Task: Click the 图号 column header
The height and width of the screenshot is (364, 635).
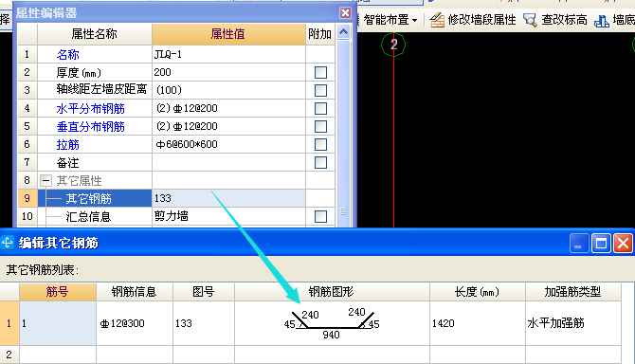Action: coord(204,292)
